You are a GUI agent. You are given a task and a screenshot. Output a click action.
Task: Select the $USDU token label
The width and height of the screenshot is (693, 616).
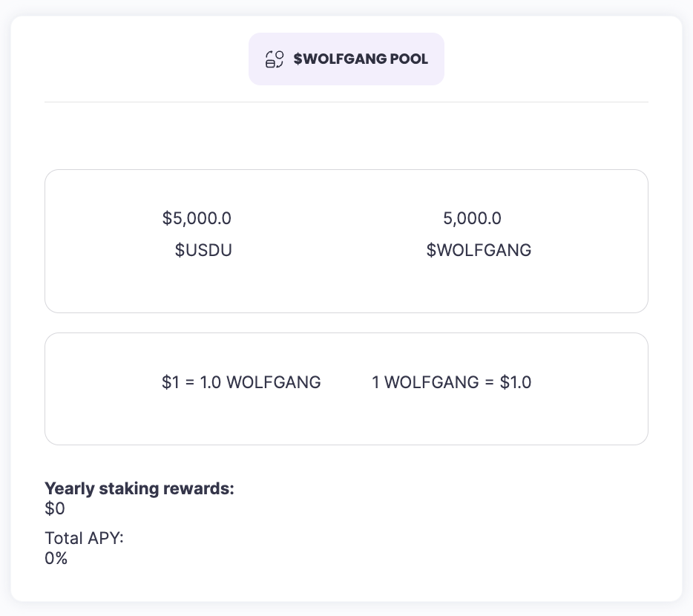click(203, 250)
